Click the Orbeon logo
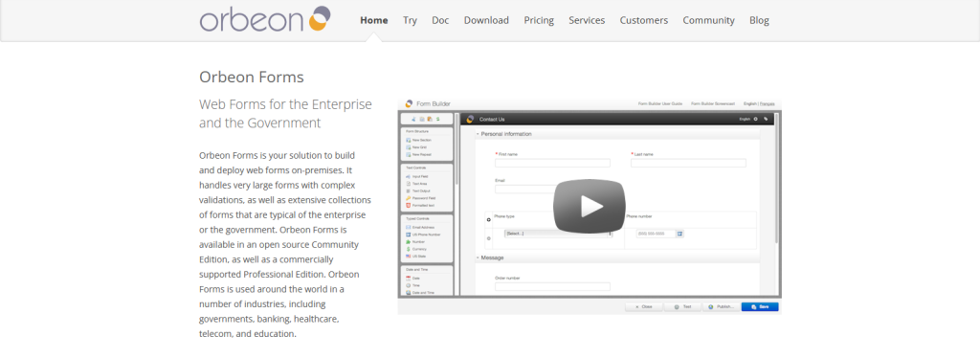980x358 pixels. [x=266, y=19]
